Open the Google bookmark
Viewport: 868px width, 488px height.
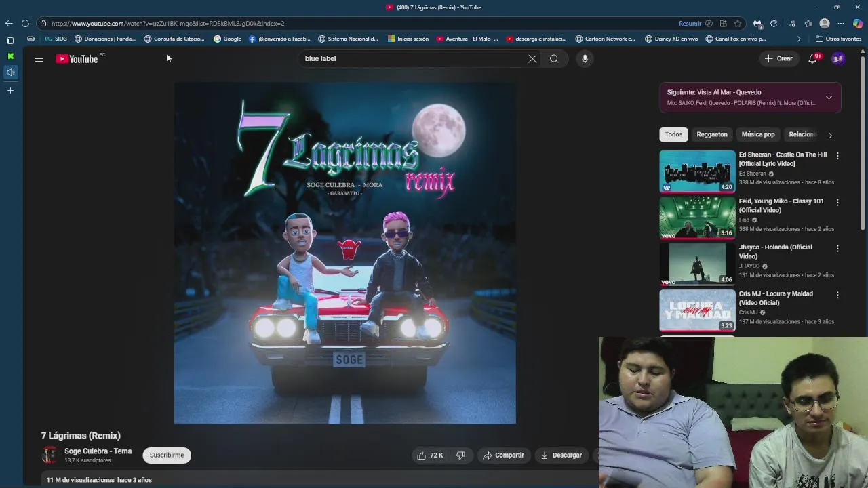tap(228, 39)
